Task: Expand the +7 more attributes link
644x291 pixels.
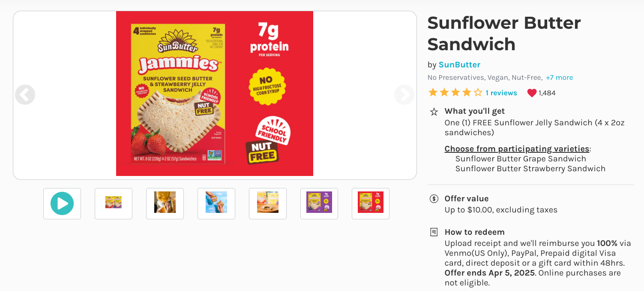Action: [x=559, y=78]
